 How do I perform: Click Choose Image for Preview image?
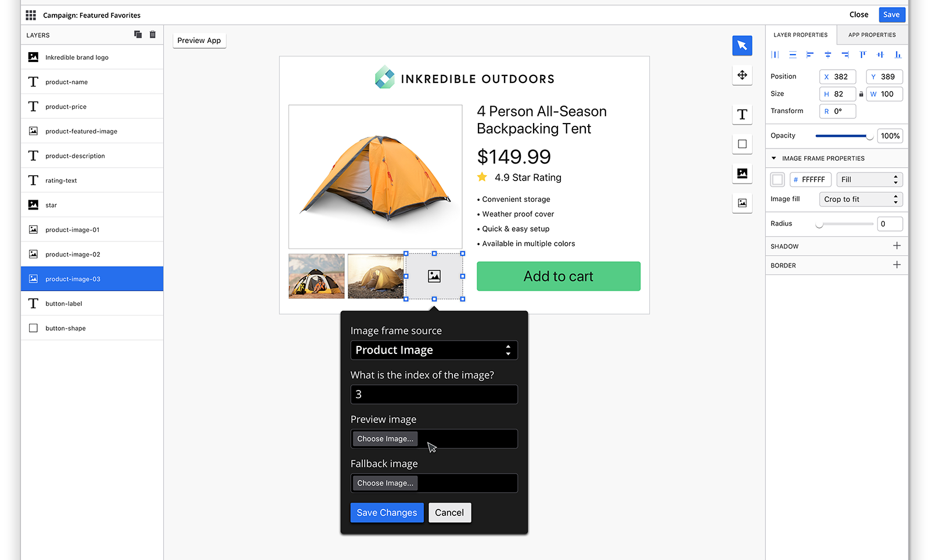(385, 439)
